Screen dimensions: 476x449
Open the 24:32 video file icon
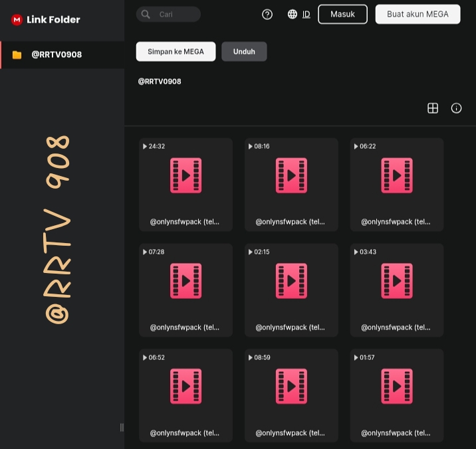coord(185,175)
